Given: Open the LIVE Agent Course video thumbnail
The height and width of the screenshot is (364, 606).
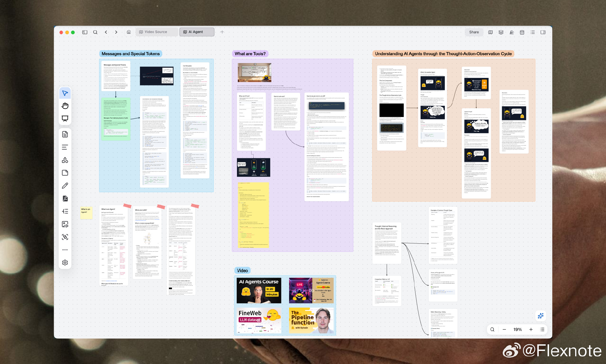Looking at the screenshot, I should click(x=311, y=291).
